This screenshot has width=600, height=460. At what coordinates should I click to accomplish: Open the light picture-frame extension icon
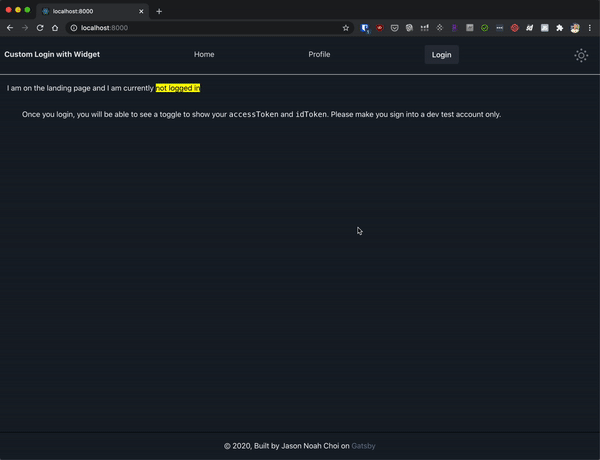click(545, 28)
